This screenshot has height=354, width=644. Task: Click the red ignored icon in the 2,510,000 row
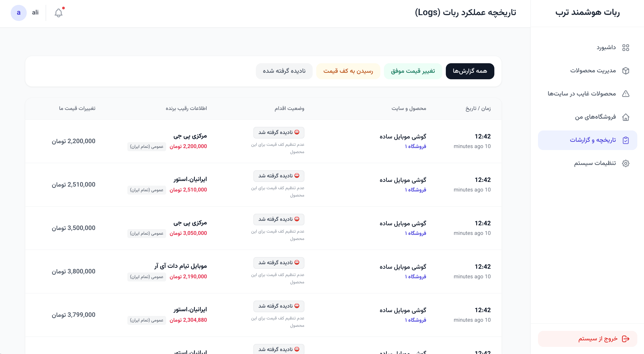[x=297, y=176]
